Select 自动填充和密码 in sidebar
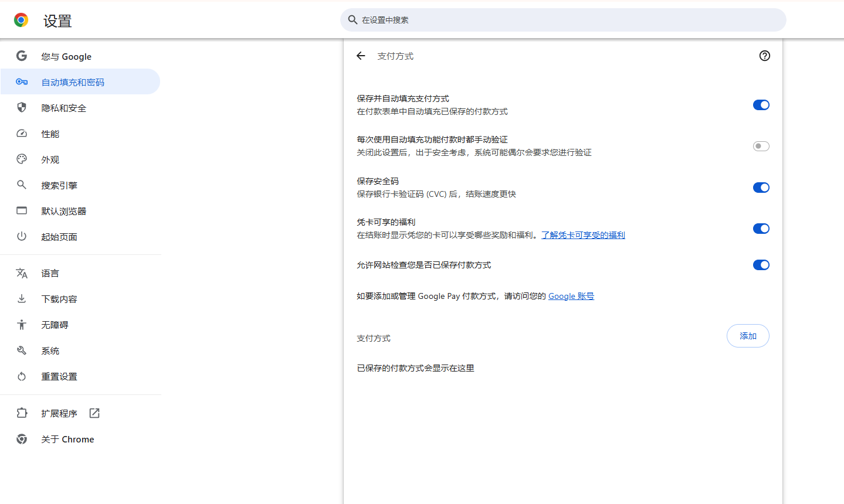 [80, 81]
